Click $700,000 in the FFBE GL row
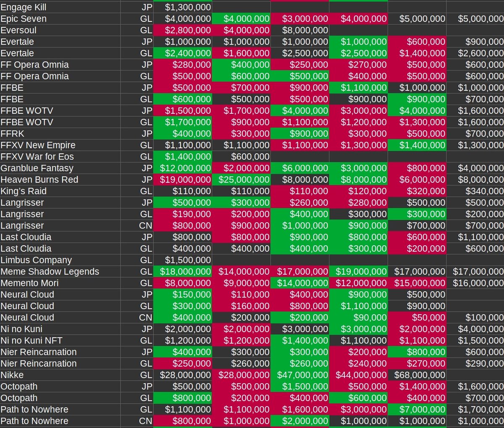Screen dimensions: 504x428 475,99
